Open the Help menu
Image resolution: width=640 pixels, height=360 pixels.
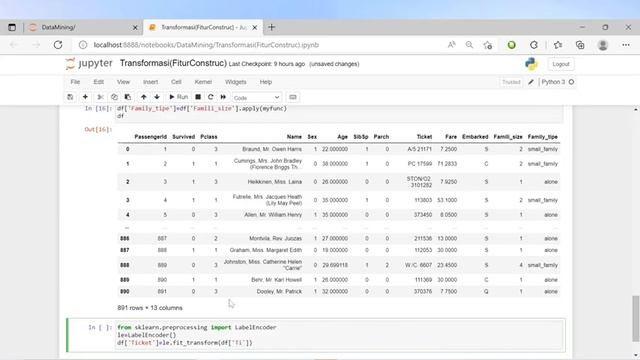[x=266, y=82]
